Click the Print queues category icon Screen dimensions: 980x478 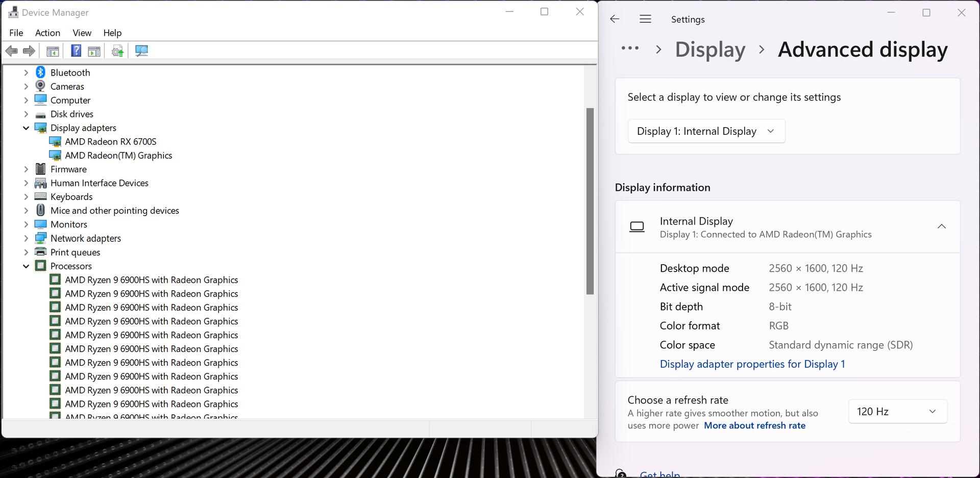[41, 252]
